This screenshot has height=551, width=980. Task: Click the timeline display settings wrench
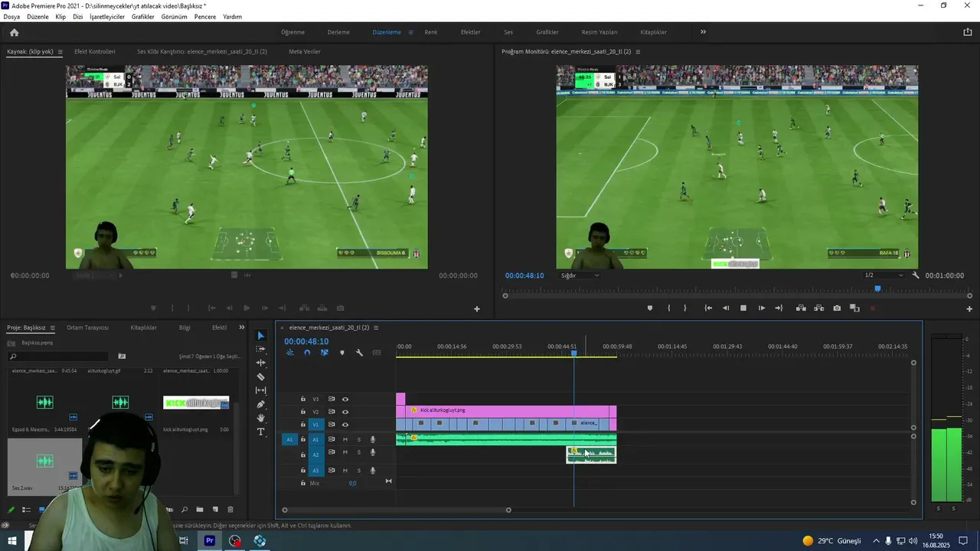[x=359, y=353]
